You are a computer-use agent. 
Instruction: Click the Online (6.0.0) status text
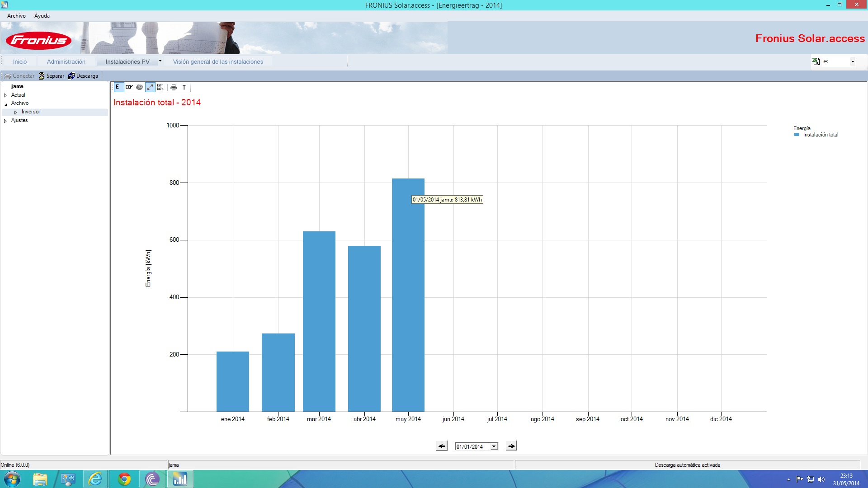(15, 465)
